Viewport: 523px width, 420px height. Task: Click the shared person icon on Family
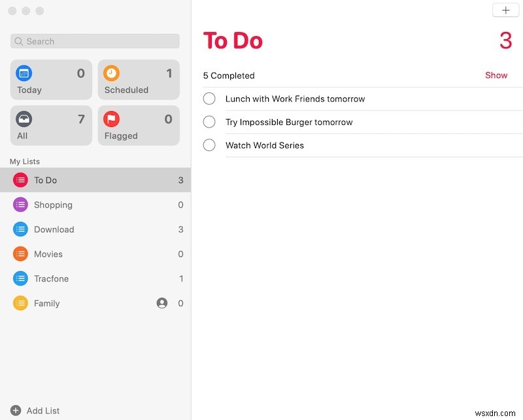tap(162, 303)
